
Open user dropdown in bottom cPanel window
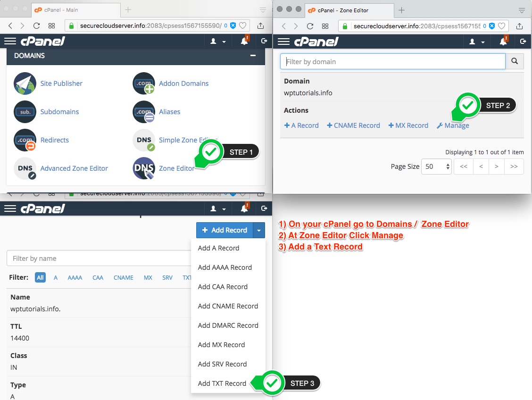coord(218,208)
